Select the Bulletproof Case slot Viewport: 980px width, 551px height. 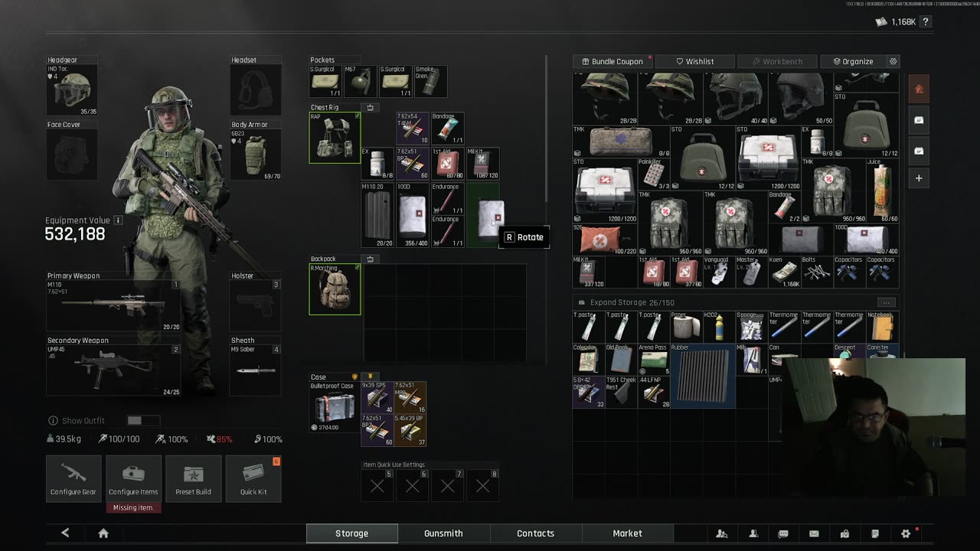[x=335, y=407]
